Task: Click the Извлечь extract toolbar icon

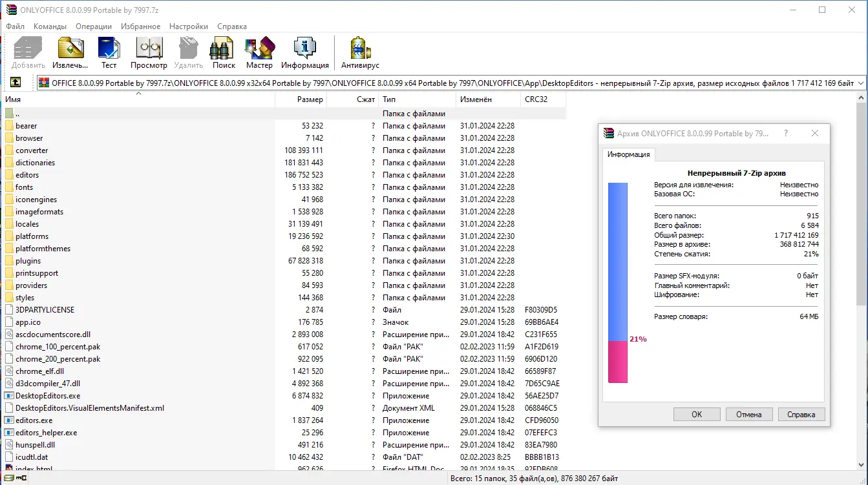Action: [70, 48]
